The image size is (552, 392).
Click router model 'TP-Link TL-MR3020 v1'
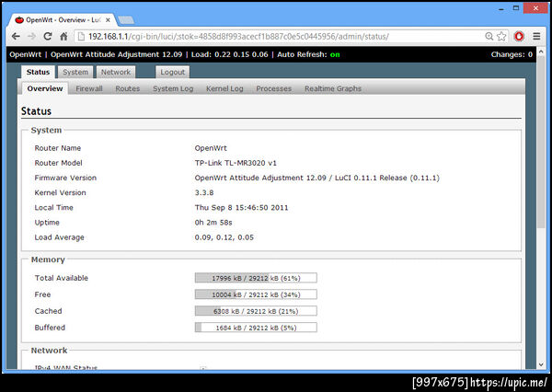[236, 163]
